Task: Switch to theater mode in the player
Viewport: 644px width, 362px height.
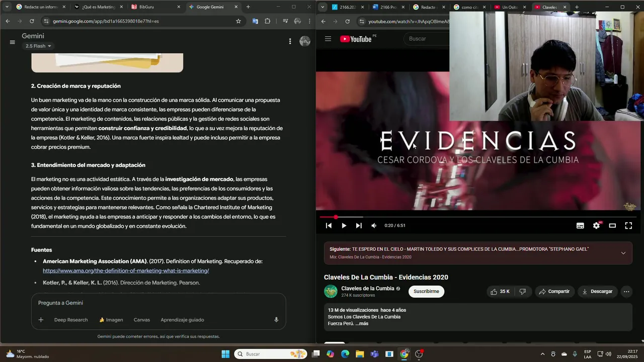Action: (612, 226)
